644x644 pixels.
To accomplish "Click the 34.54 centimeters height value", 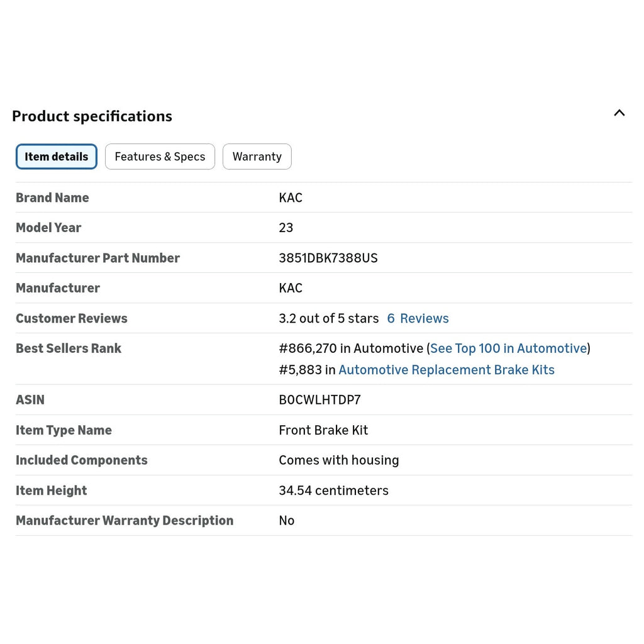I will point(333,491).
